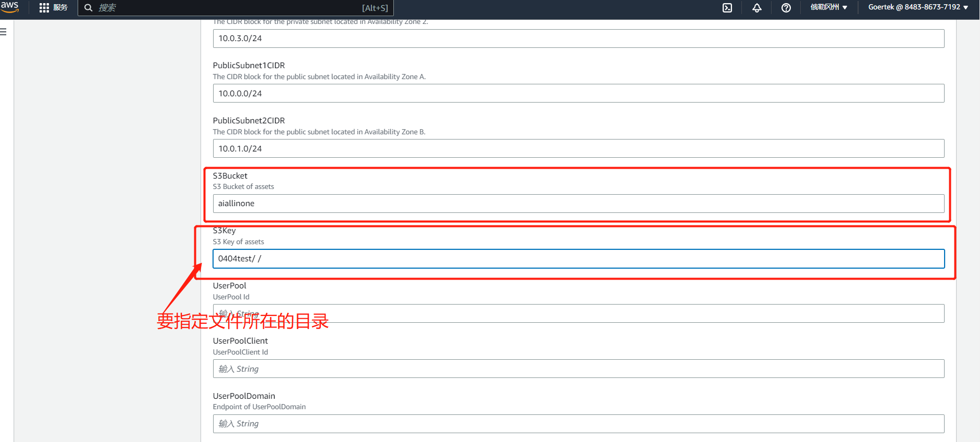Click the S3Bucket parameter label
Screen dimensions: 980x442
230,176
